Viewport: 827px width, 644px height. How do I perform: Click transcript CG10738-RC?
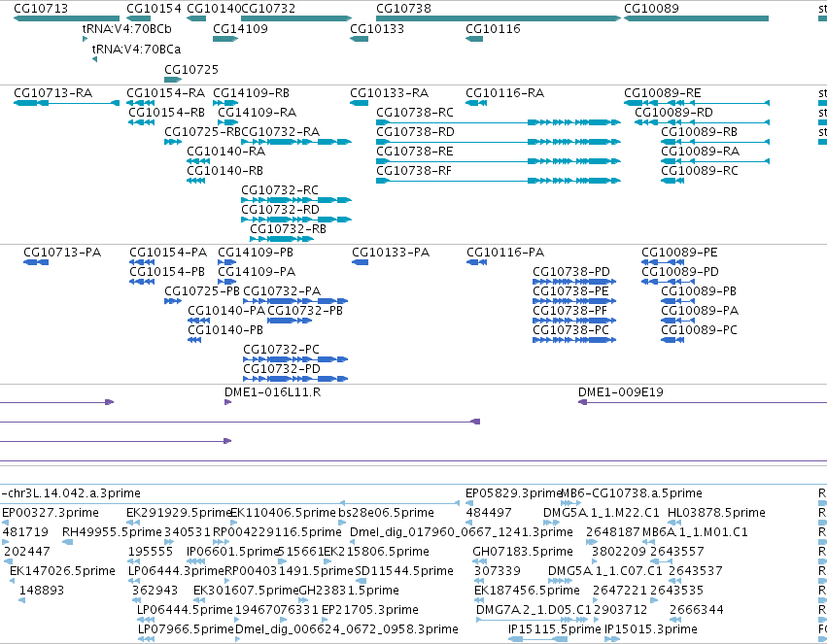[x=415, y=113]
